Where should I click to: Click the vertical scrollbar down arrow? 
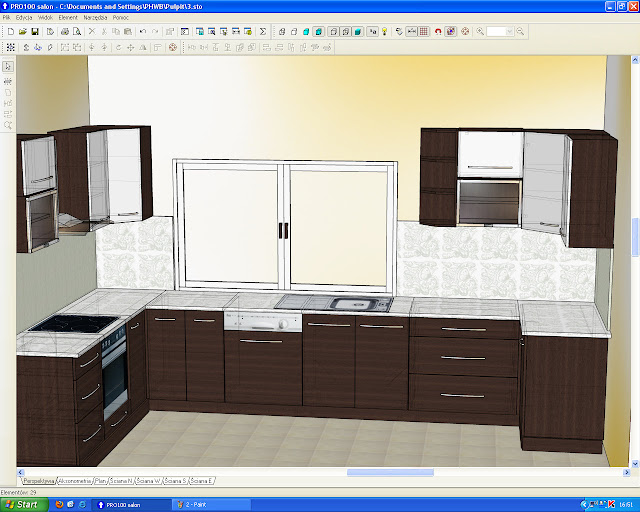point(635,463)
